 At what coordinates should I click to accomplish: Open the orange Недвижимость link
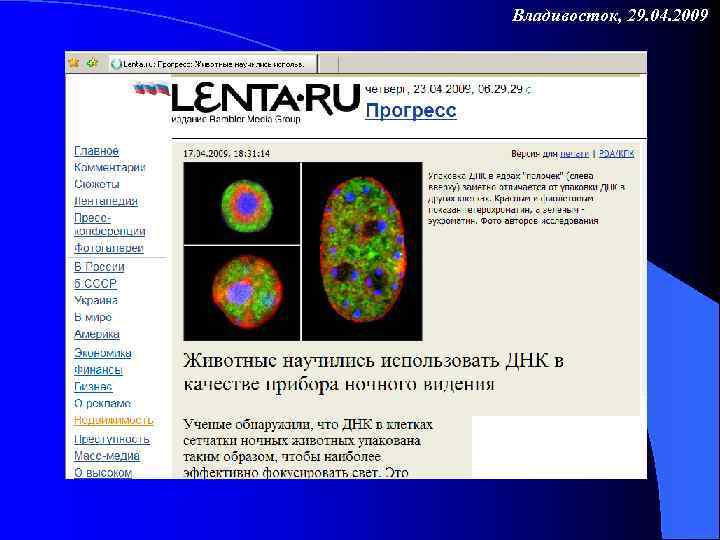coord(113,420)
